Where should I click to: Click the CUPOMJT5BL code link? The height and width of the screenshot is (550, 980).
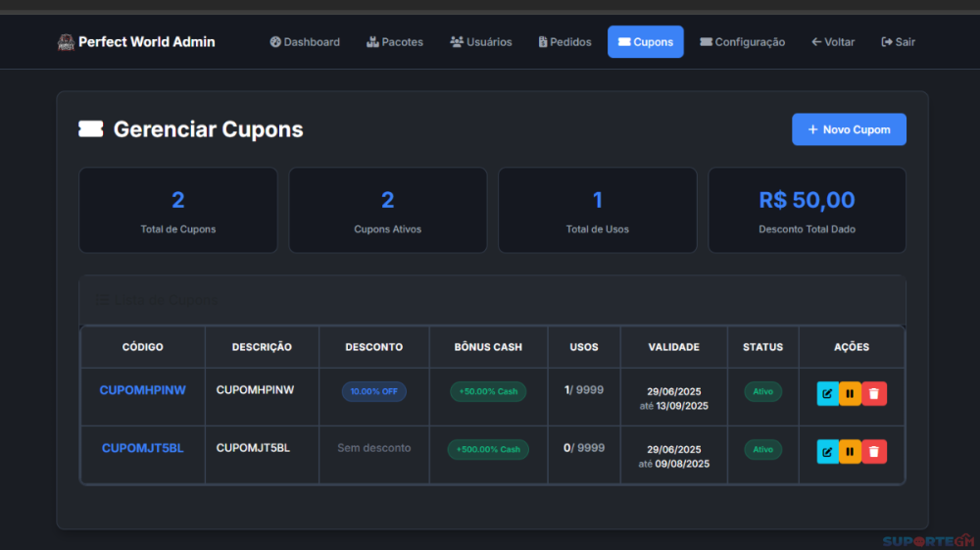142,448
